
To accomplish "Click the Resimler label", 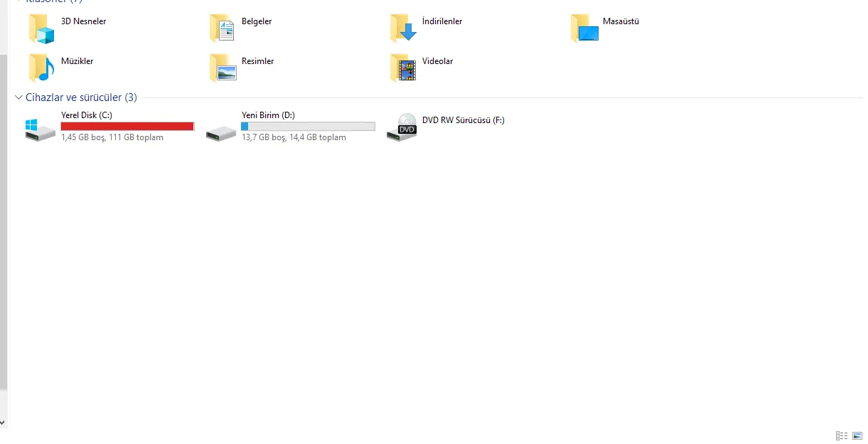I will 257,61.
